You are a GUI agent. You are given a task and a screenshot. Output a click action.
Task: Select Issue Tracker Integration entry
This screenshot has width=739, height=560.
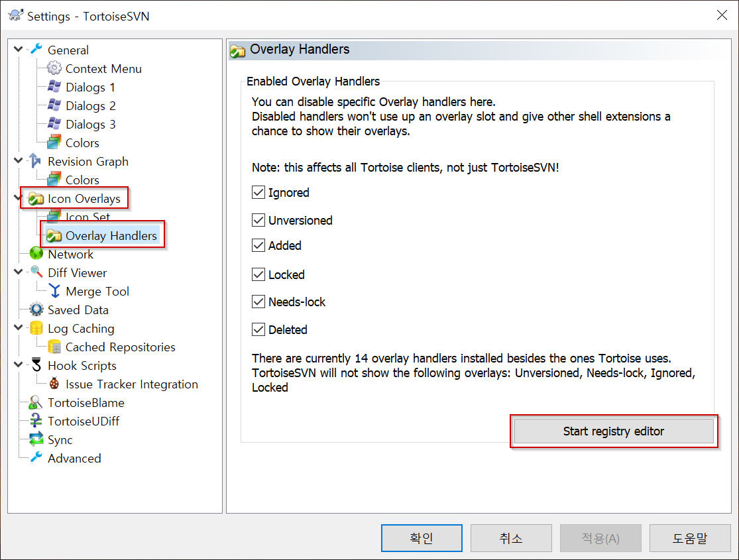(131, 384)
